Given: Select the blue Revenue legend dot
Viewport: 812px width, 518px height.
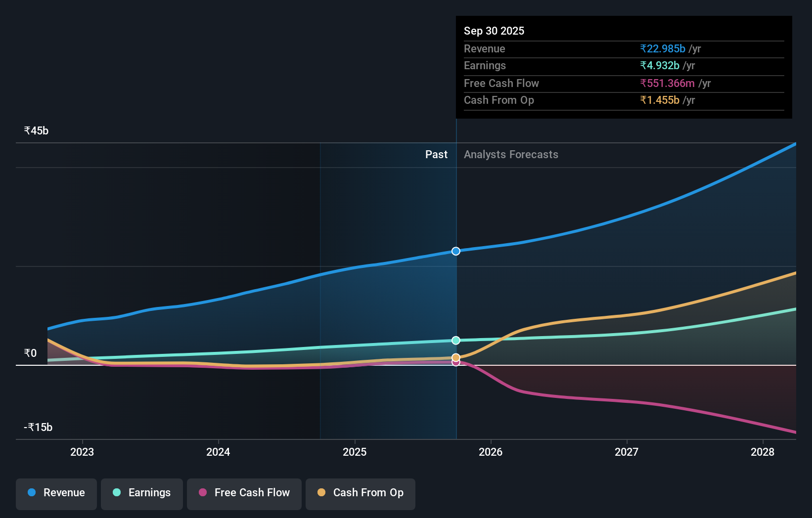Looking at the screenshot, I should (x=32, y=493).
